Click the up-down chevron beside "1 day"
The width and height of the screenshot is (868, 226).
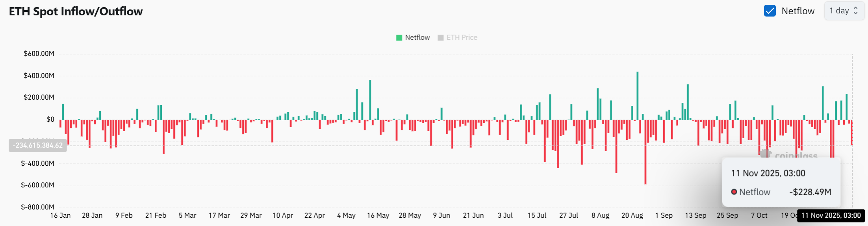pyautogui.click(x=855, y=11)
